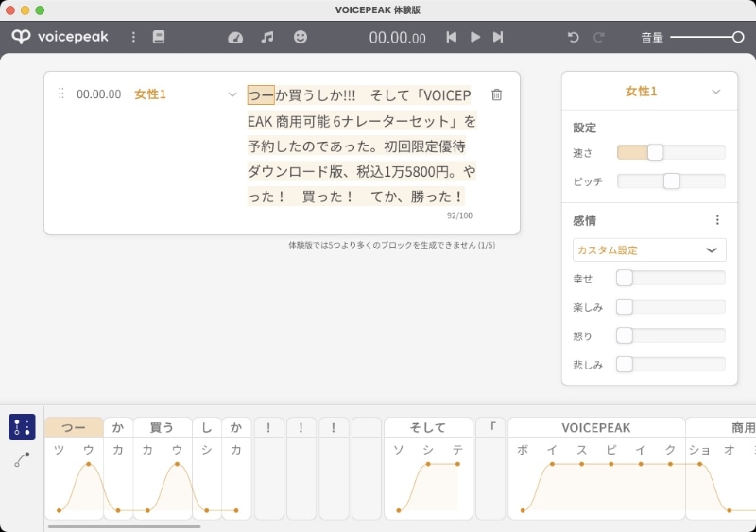Open the three-dot menu beside voicepeak logo
756x532 pixels.
[133, 37]
